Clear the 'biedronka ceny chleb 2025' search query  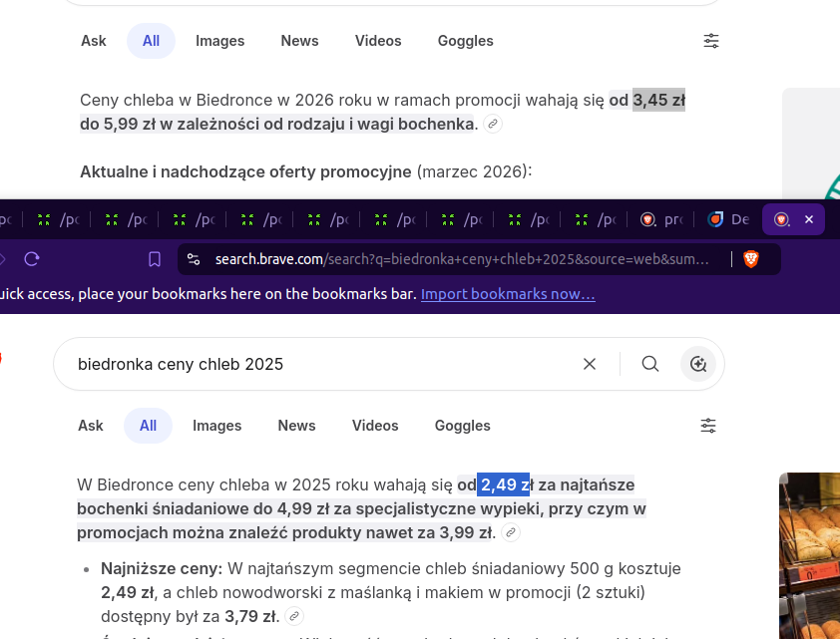[x=590, y=364]
